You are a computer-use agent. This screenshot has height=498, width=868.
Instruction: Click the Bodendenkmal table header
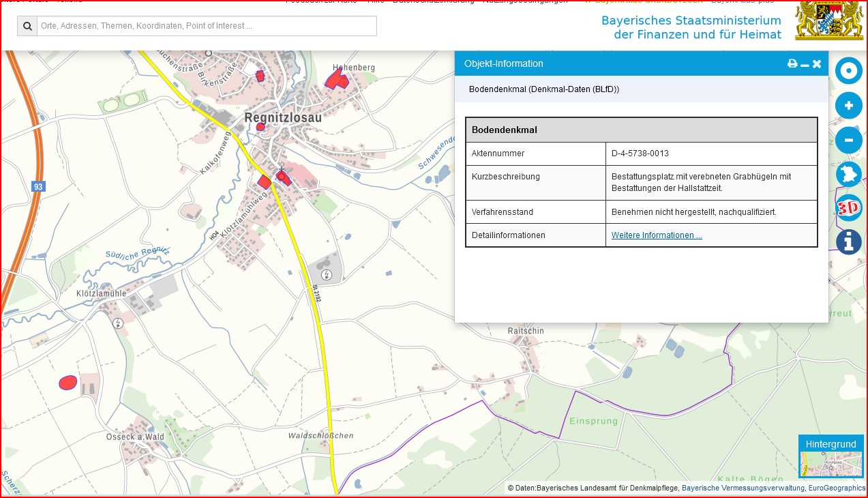[642, 130]
